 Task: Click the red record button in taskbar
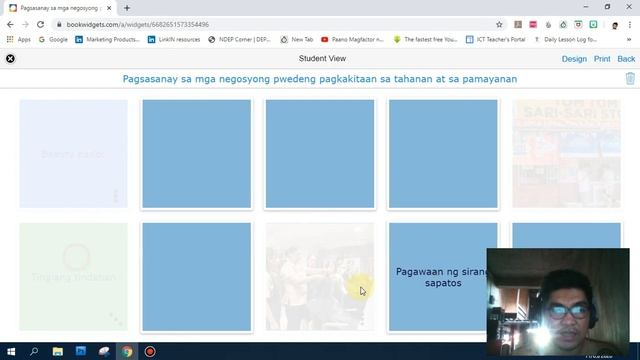pyautogui.click(x=150, y=351)
